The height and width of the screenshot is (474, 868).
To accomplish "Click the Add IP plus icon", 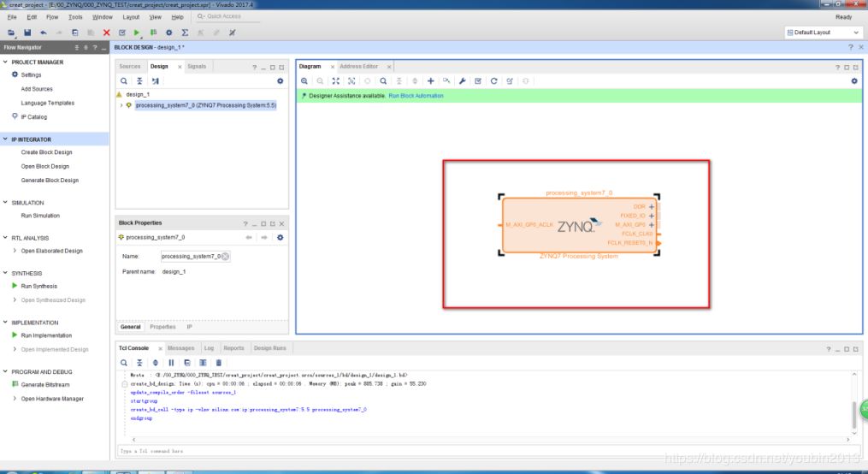I will pyautogui.click(x=431, y=80).
